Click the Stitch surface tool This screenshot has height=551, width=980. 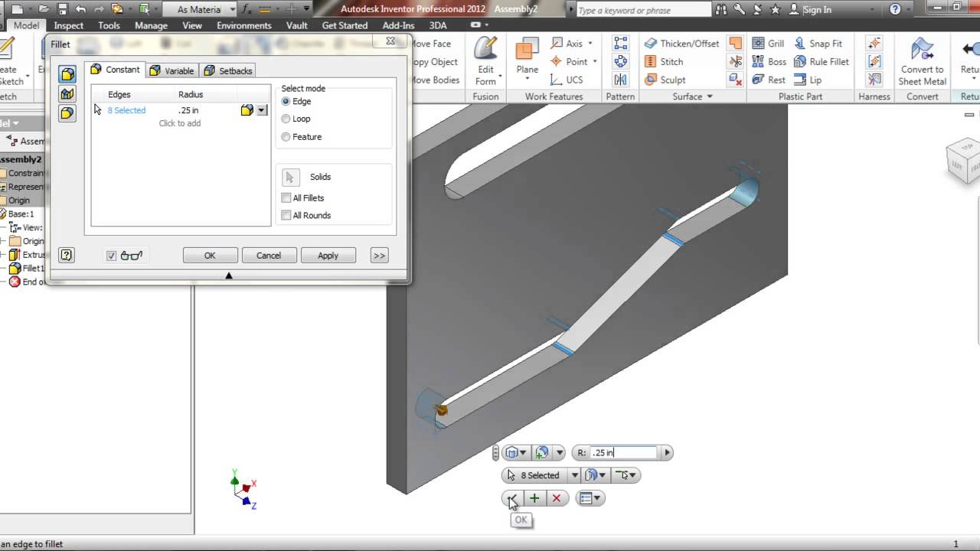coord(663,62)
